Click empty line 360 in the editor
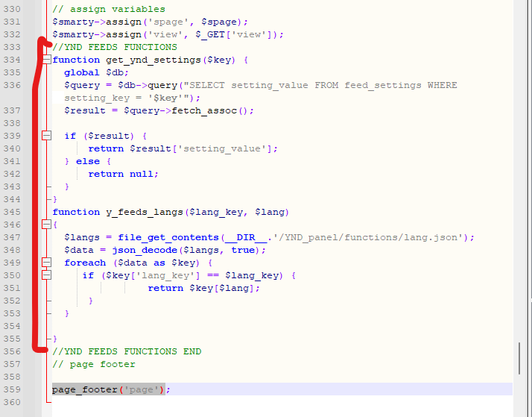 282,402
